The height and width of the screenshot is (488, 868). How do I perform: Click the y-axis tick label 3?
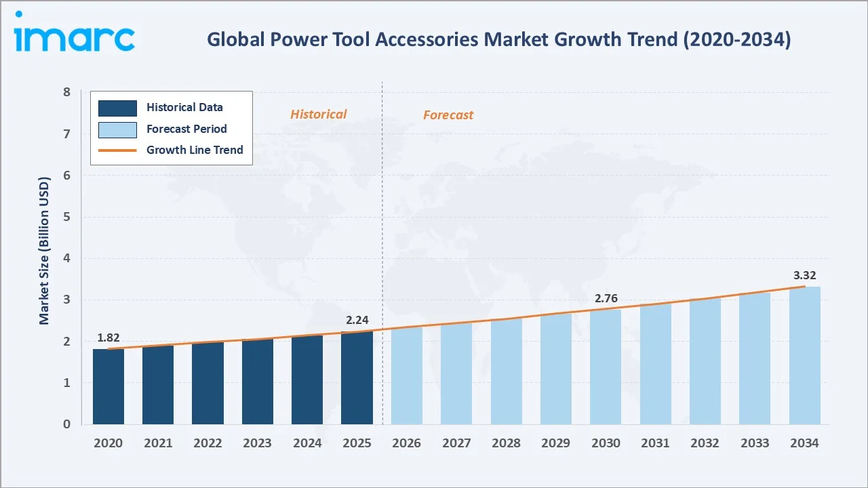click(x=66, y=300)
